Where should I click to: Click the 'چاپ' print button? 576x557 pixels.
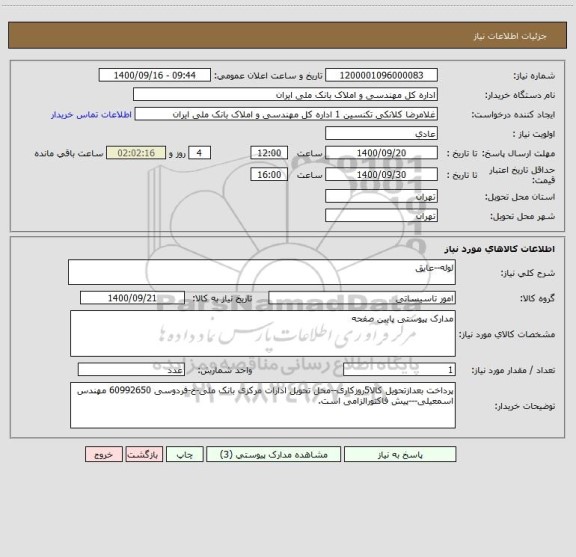[184, 454]
